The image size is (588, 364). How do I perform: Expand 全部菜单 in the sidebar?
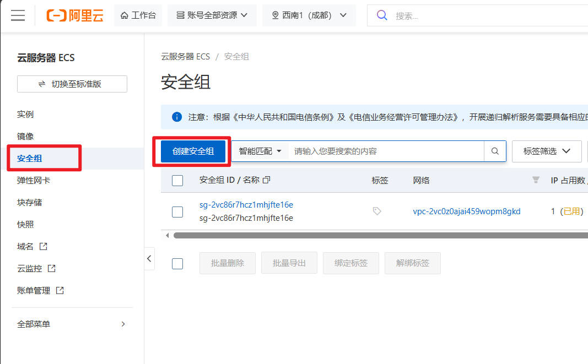(x=72, y=324)
